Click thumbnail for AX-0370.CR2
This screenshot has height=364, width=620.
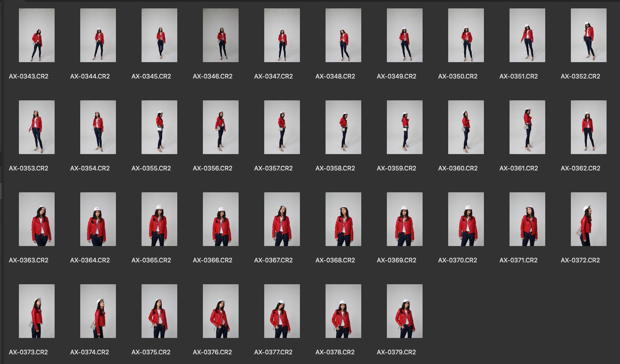[466, 219]
